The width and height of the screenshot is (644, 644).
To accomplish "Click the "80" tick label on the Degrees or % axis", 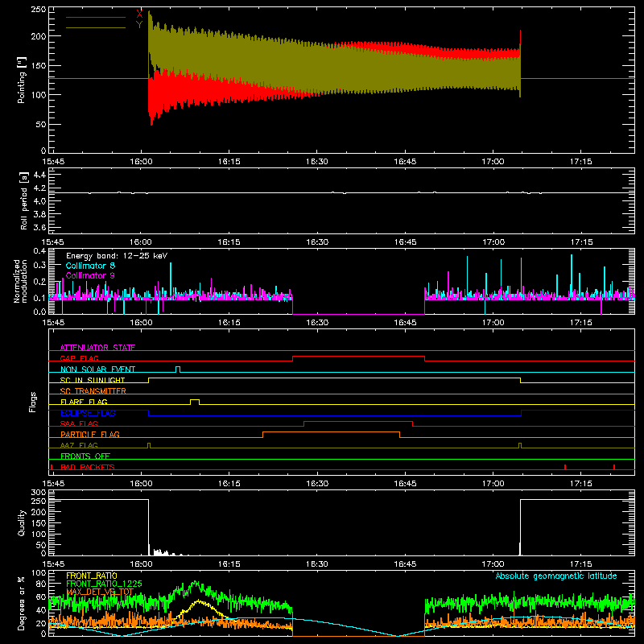I will [x=42, y=584].
